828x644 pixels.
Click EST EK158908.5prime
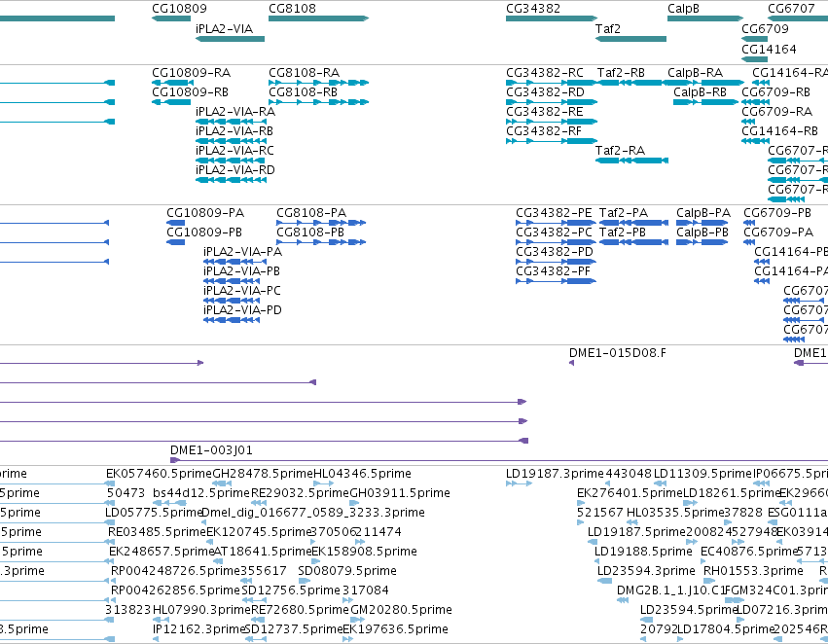pos(316,561)
